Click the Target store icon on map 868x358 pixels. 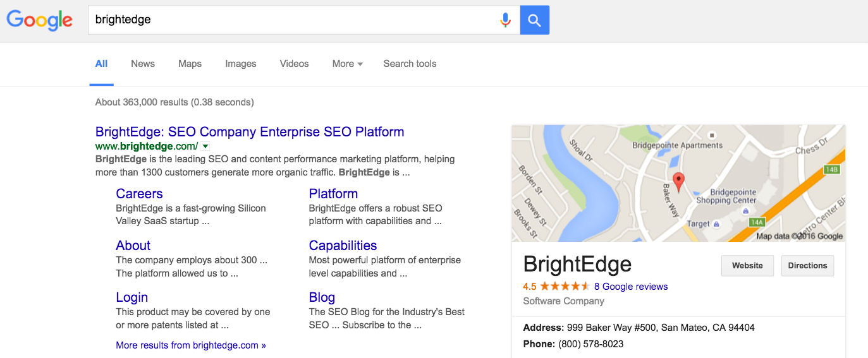coord(716,224)
